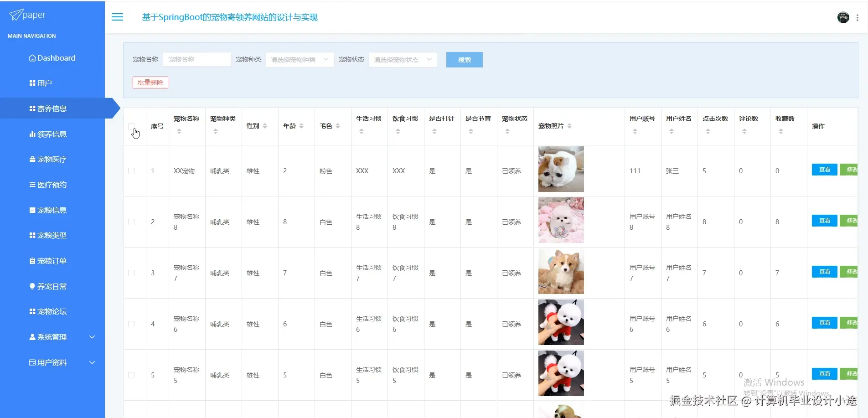
Task: Select the checkbox for row 3 宠物名称7
Action: coord(131,273)
